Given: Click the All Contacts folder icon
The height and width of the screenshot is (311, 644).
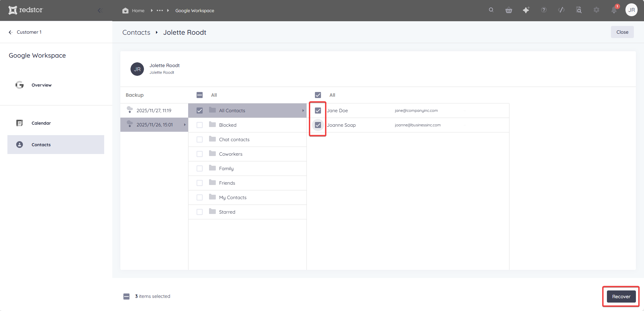Looking at the screenshot, I should click(x=212, y=110).
